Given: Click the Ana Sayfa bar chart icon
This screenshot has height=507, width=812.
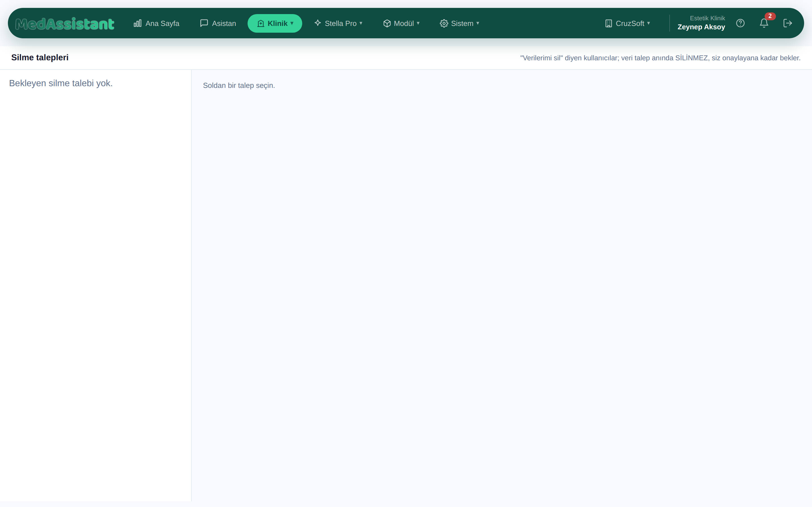Looking at the screenshot, I should 138,23.
